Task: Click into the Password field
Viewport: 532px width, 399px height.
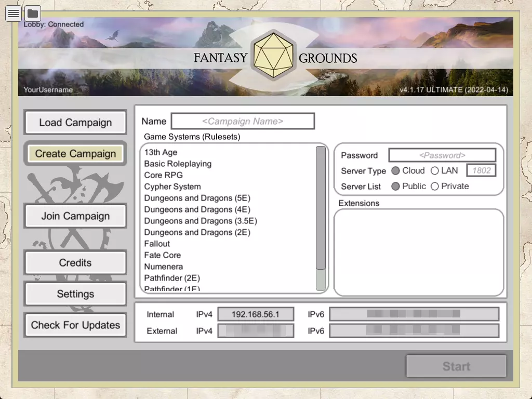Action: coord(443,155)
